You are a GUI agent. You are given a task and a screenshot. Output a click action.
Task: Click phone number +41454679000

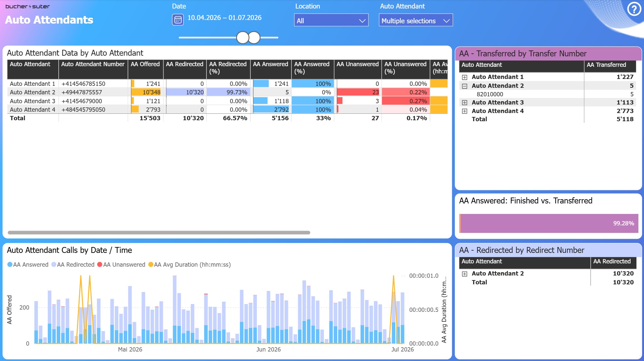point(82,101)
